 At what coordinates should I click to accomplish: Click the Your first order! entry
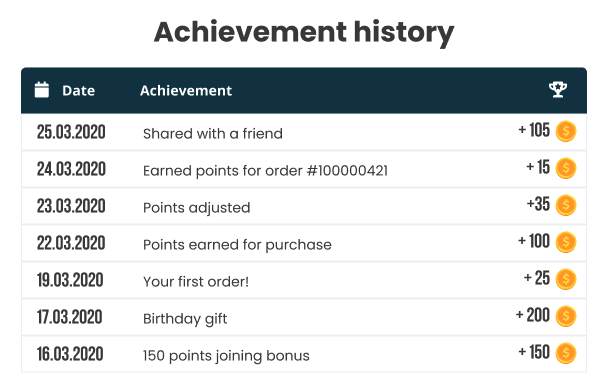[196, 281]
